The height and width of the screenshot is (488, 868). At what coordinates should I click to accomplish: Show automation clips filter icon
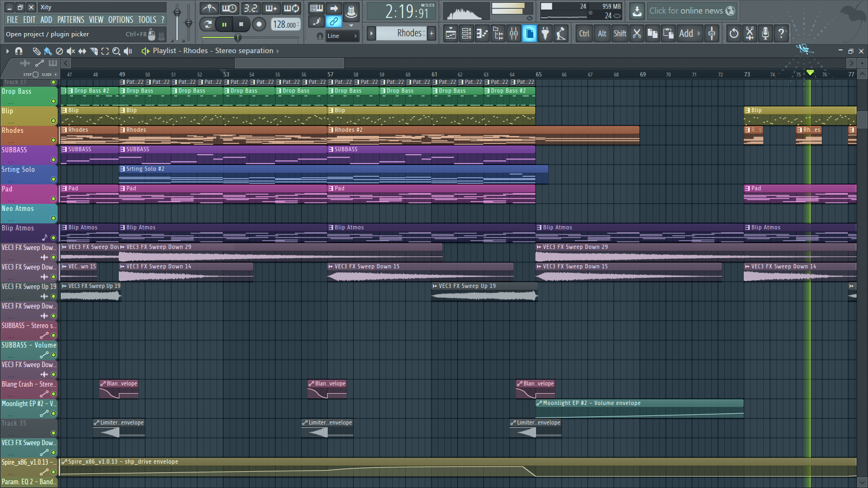[40, 63]
